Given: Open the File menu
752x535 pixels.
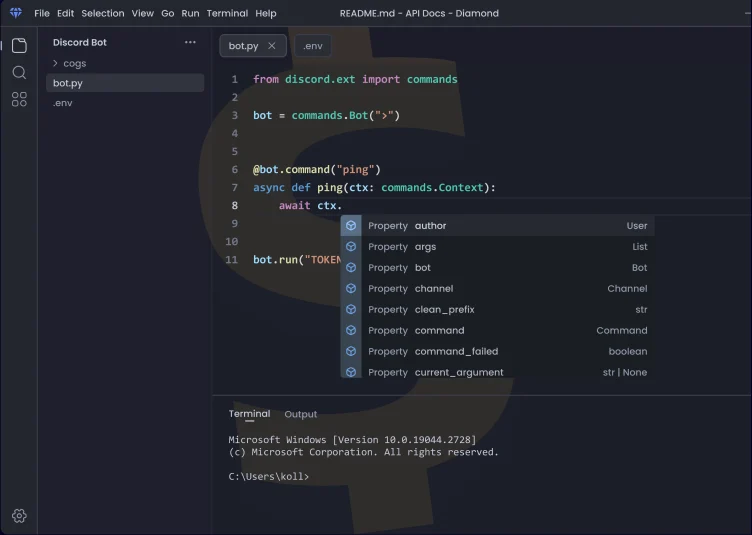Looking at the screenshot, I should coord(42,13).
